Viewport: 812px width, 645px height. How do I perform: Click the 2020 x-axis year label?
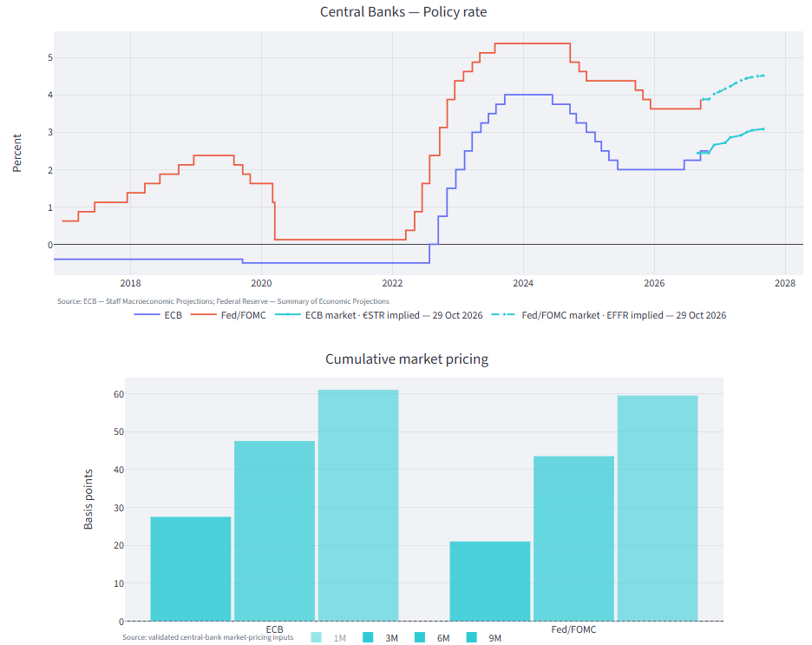pos(261,283)
